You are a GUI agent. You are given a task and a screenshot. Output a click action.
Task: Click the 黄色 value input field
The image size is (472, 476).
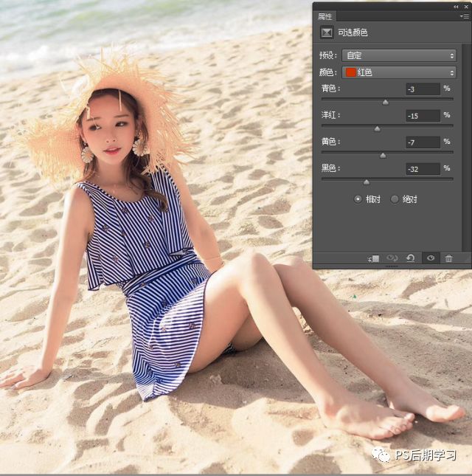[423, 142]
